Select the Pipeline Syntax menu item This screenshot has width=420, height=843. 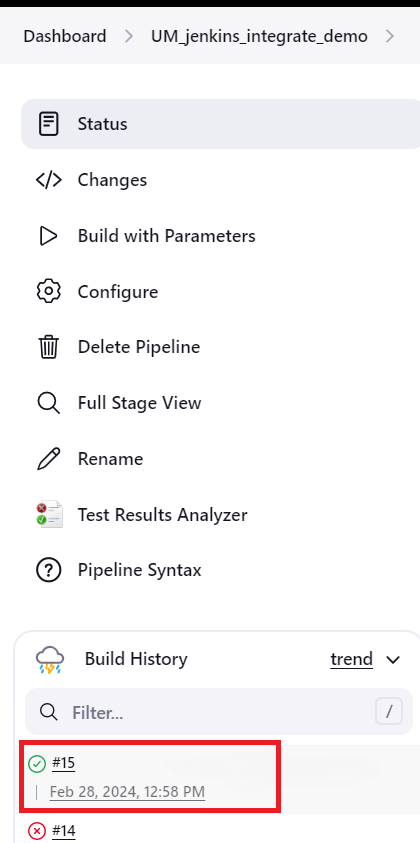(220, 570)
